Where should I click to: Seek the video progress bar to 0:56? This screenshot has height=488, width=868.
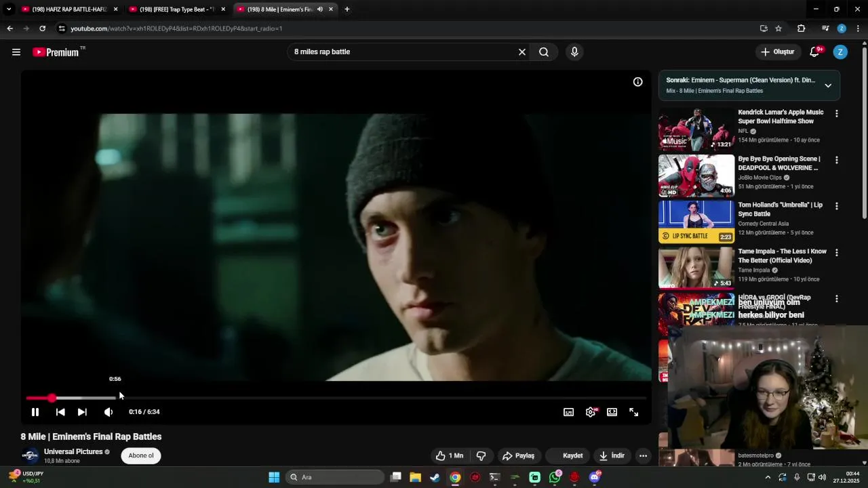pyautogui.click(x=116, y=398)
